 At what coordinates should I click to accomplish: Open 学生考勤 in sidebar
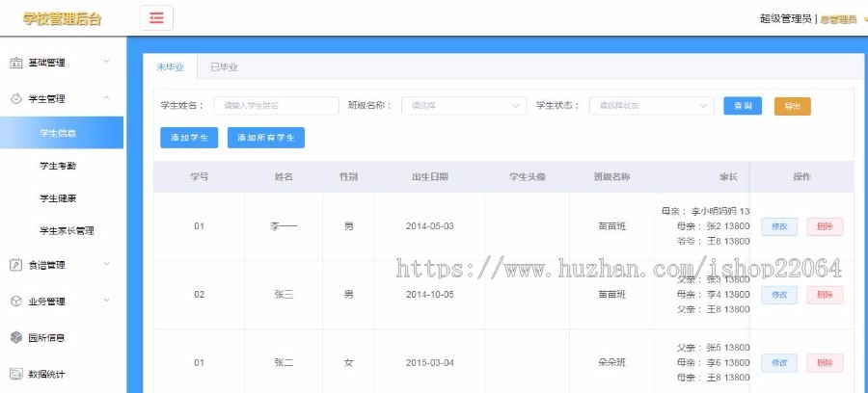click(58, 166)
